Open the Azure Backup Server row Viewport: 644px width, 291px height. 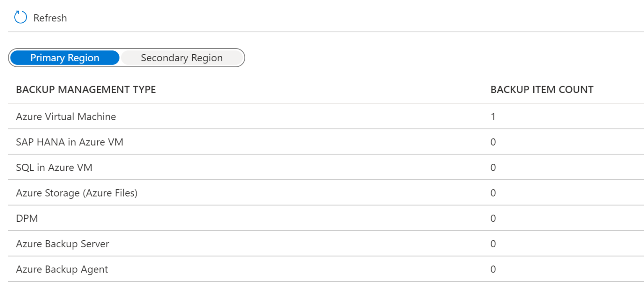pos(62,244)
